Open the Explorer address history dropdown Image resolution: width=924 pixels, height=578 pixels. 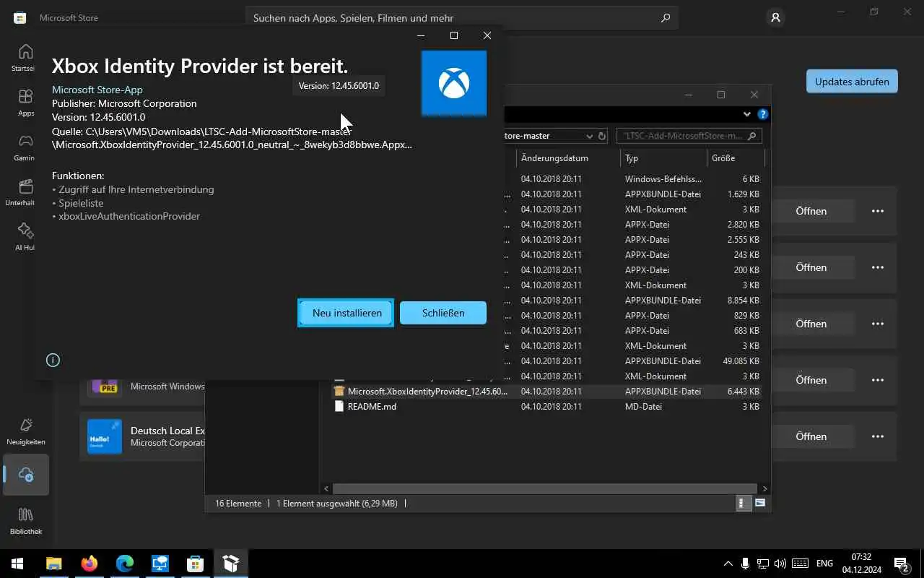pyautogui.click(x=589, y=136)
